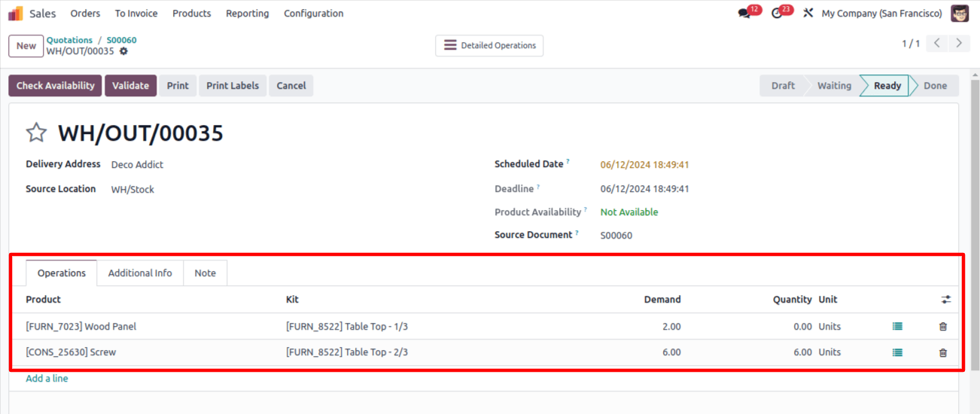Open the Detailed Operations smart button
980x414 pixels.
pos(489,45)
